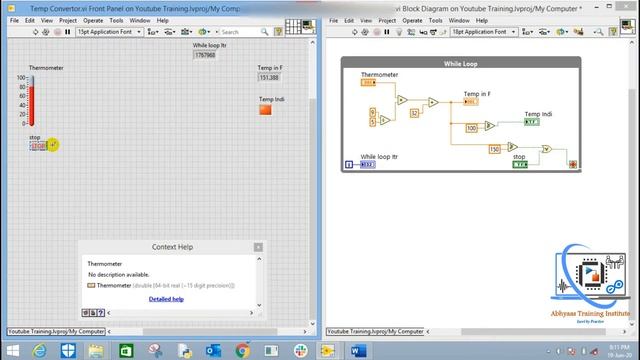Click the connector pane grid icon
This screenshot has height=360, width=640.
(x=293, y=27)
